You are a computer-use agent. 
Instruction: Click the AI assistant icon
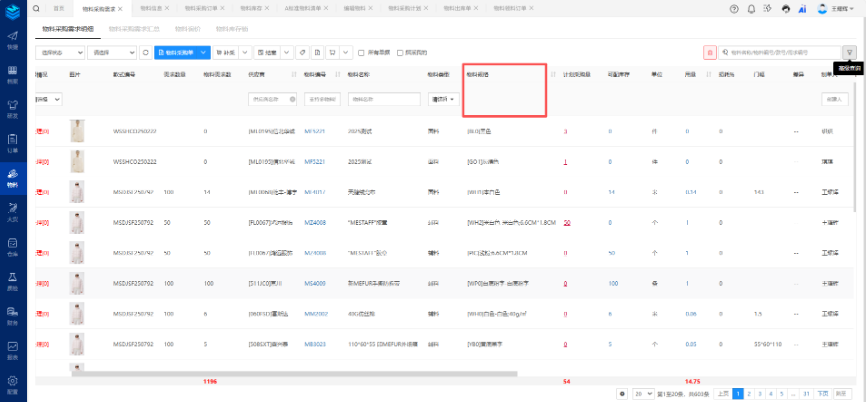click(802, 8)
